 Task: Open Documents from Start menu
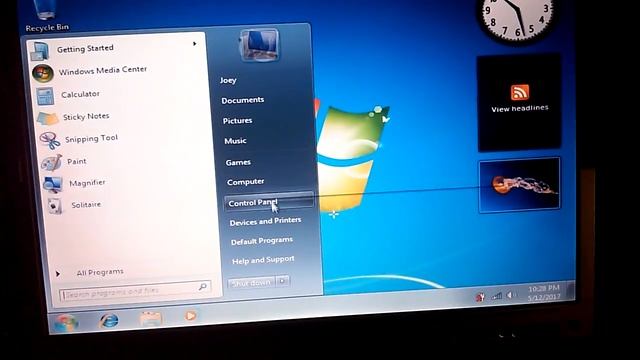coord(242,100)
